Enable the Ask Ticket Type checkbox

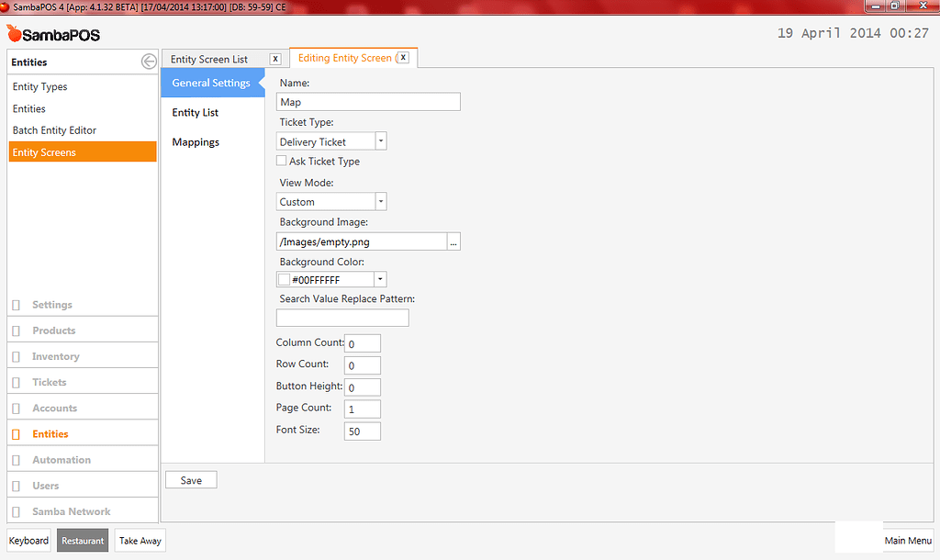coord(281,161)
